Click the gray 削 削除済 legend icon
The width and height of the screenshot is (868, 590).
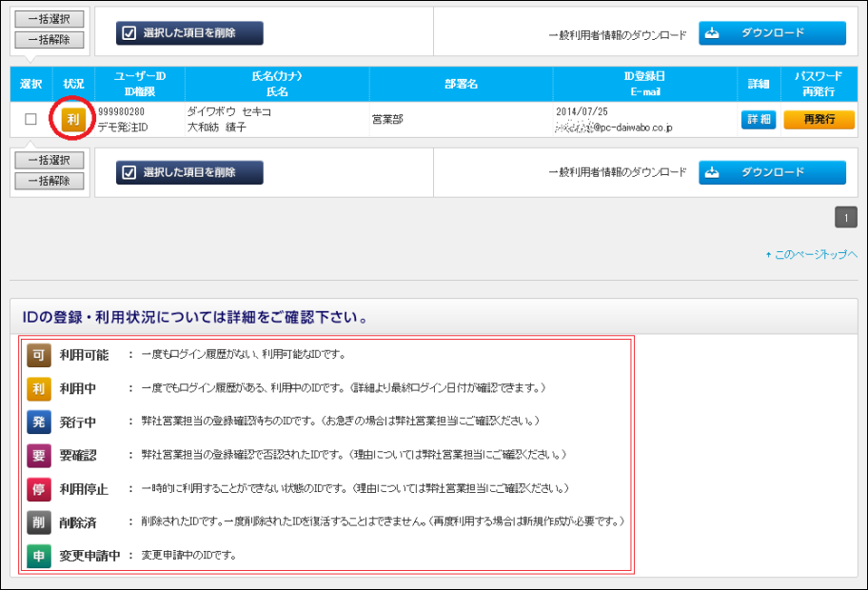38,522
